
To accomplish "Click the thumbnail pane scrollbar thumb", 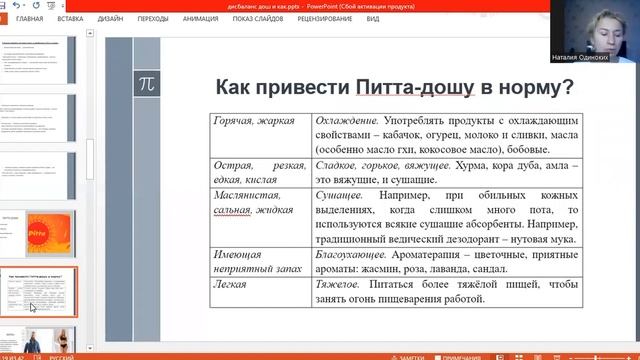I will (x=90, y=159).
